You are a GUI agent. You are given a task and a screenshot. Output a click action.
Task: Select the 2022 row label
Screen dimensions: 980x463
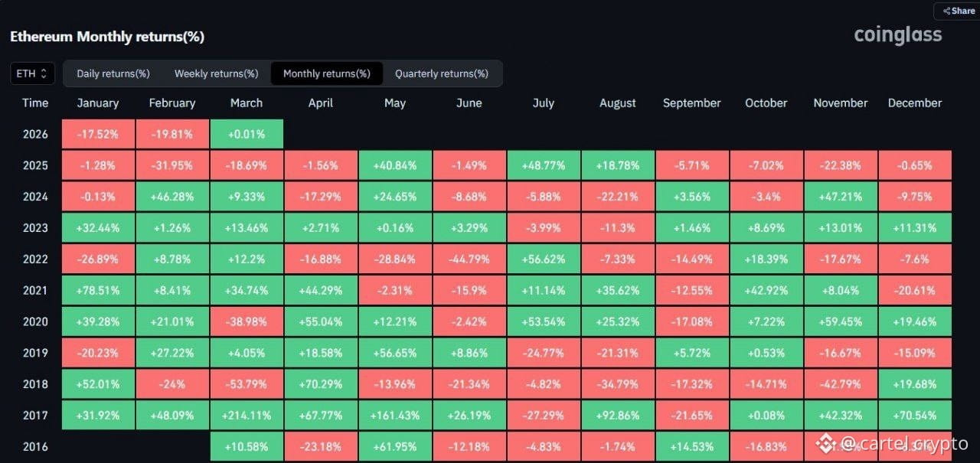(35, 259)
